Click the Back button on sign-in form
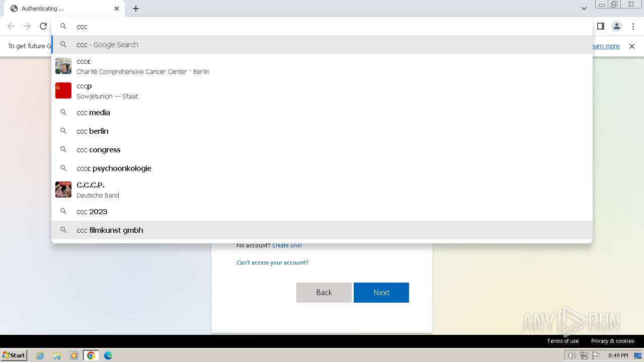This screenshot has width=644, height=362. coord(324,293)
